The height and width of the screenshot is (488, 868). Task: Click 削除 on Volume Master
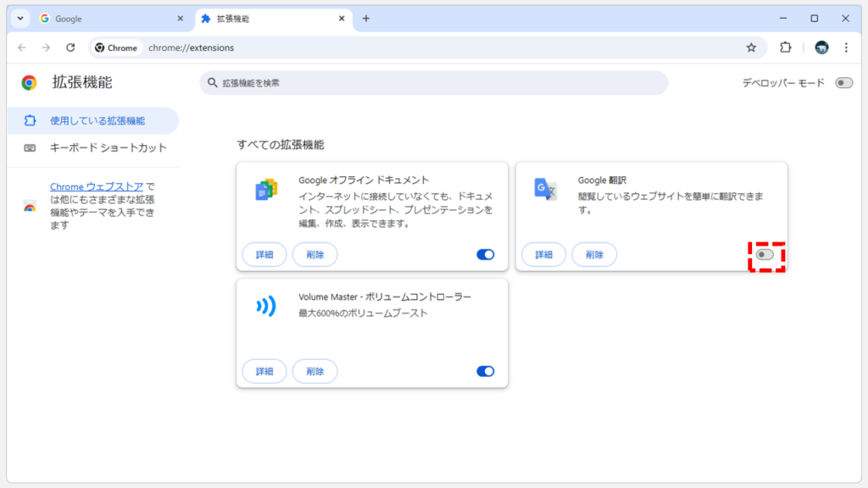pos(314,371)
